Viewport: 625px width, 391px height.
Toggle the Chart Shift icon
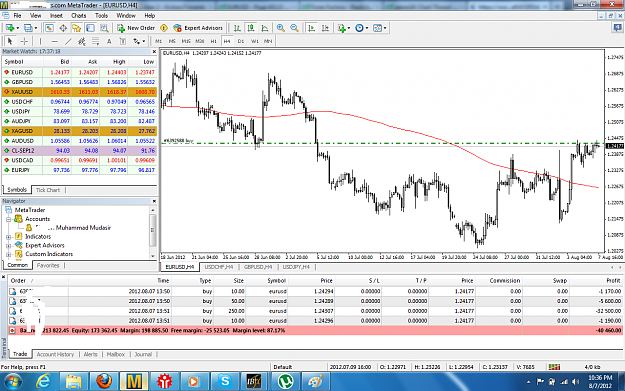pos(326,28)
